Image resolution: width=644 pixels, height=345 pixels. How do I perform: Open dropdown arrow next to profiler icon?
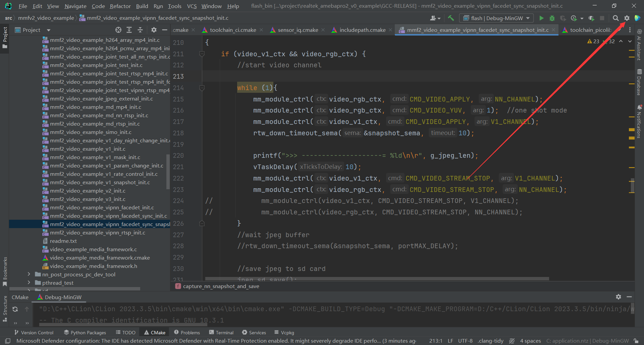(x=582, y=18)
